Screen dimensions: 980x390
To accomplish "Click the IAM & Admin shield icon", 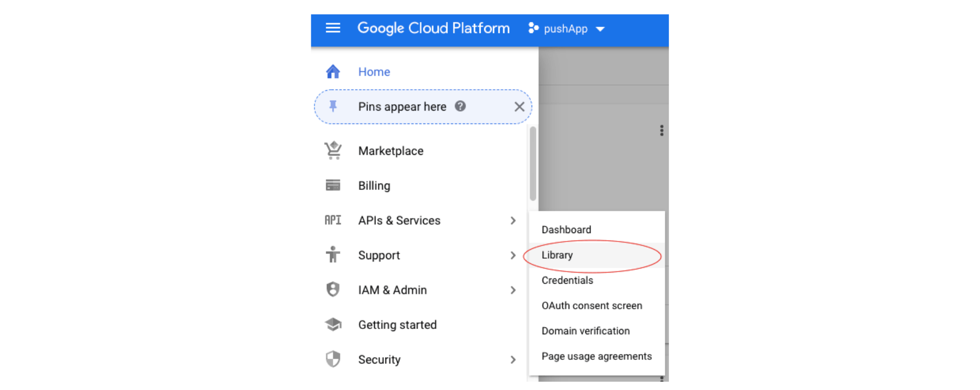I will pyautogui.click(x=333, y=289).
